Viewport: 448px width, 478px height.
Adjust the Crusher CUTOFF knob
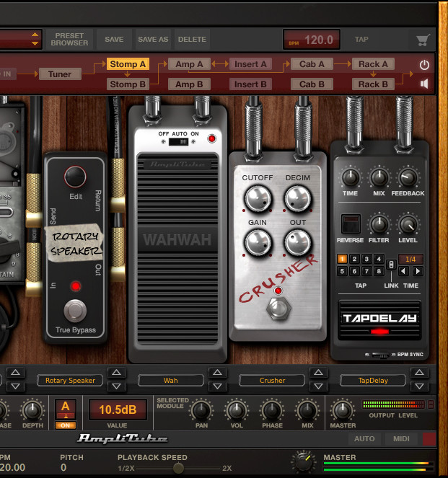tap(258, 199)
